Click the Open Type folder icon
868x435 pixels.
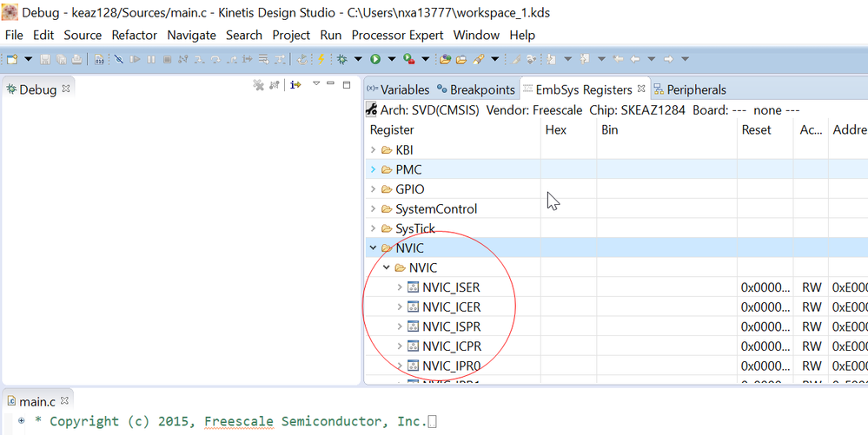[445, 59]
